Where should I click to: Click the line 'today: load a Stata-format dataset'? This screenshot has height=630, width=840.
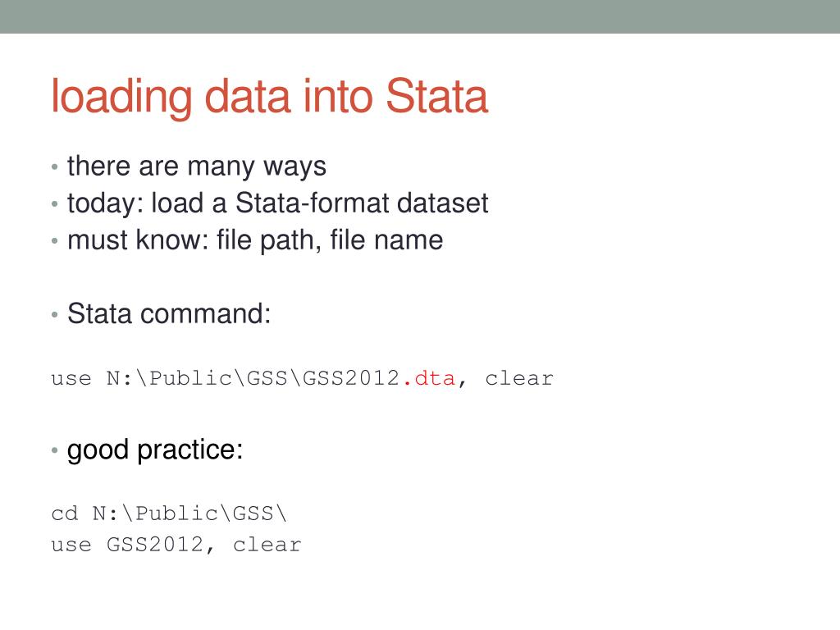coord(277,203)
